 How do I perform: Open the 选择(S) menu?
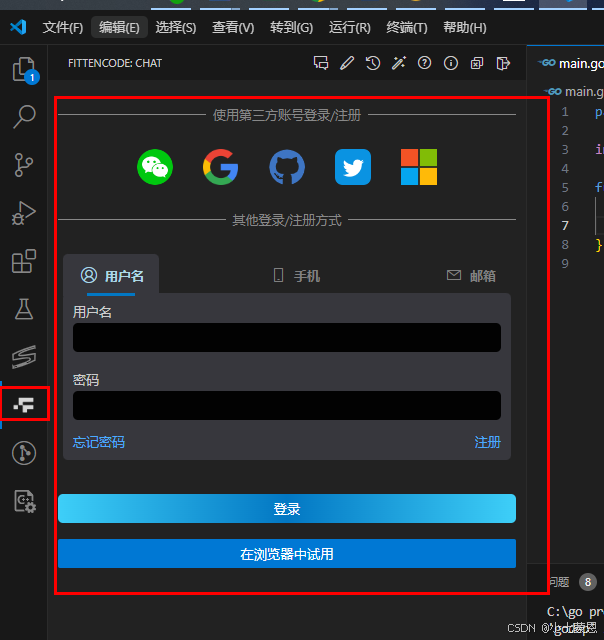175,27
